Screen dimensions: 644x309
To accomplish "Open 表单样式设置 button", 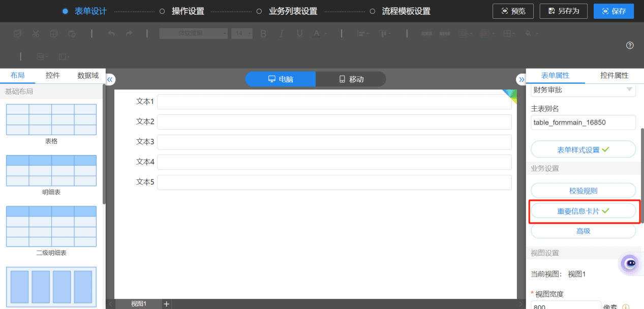I will pyautogui.click(x=584, y=149).
